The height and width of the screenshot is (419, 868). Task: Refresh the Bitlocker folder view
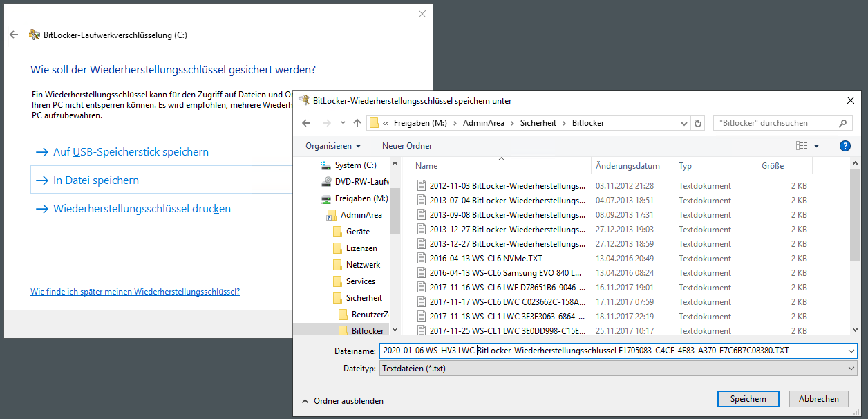click(x=698, y=123)
